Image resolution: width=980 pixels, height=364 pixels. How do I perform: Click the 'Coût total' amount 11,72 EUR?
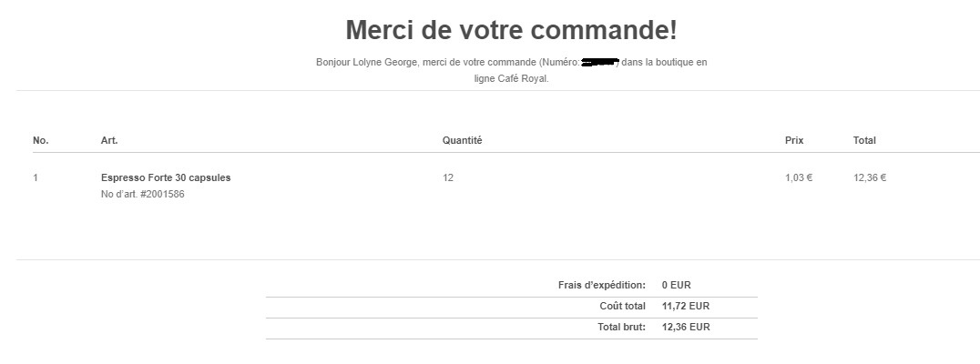(x=686, y=306)
